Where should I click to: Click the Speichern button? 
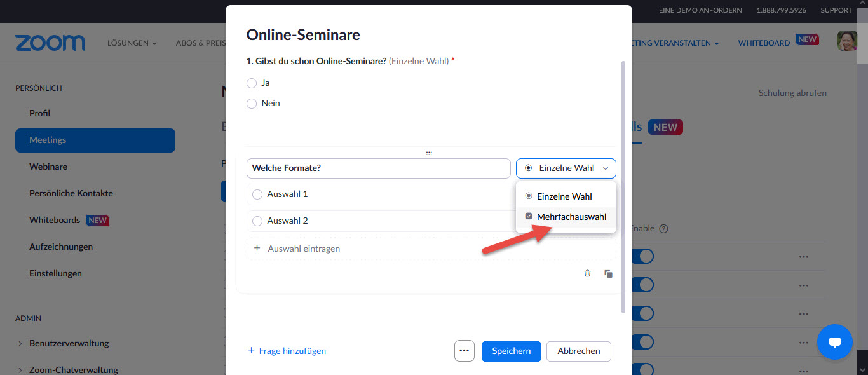(511, 351)
